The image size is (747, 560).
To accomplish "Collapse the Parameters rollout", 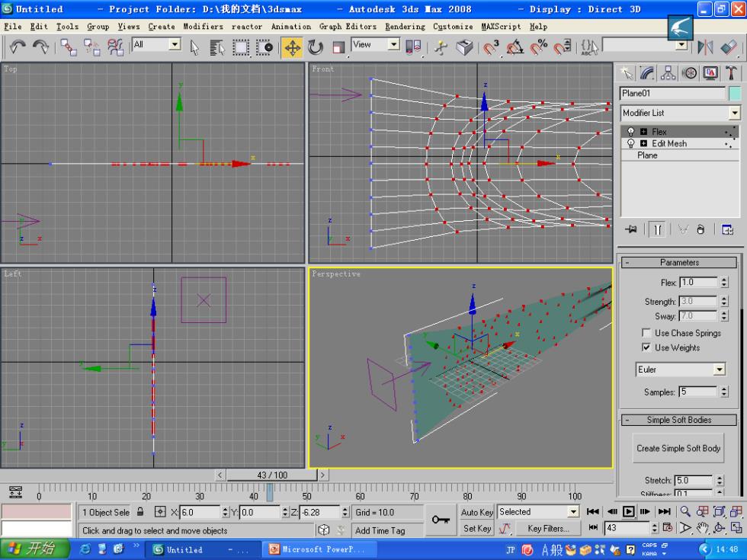I will pos(679,262).
